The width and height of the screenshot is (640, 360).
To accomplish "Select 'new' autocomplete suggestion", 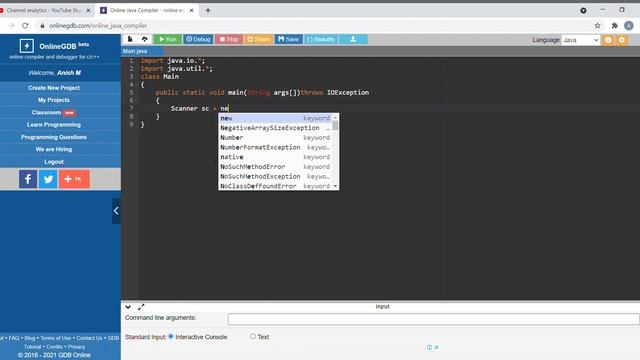I will pyautogui.click(x=275, y=118).
